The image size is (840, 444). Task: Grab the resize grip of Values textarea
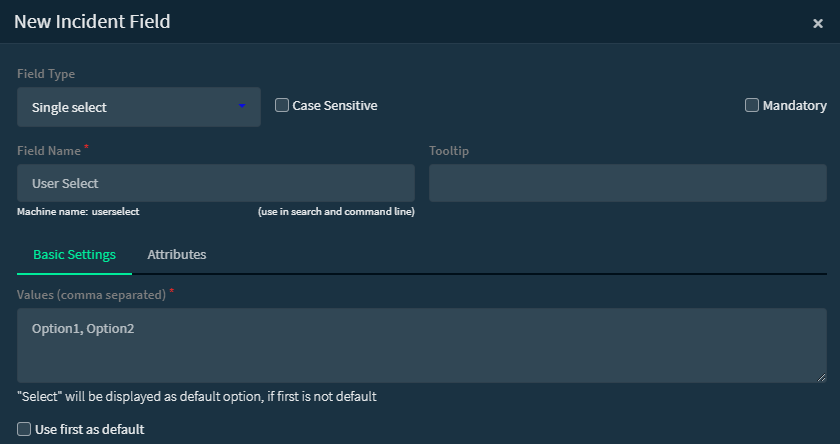822,377
